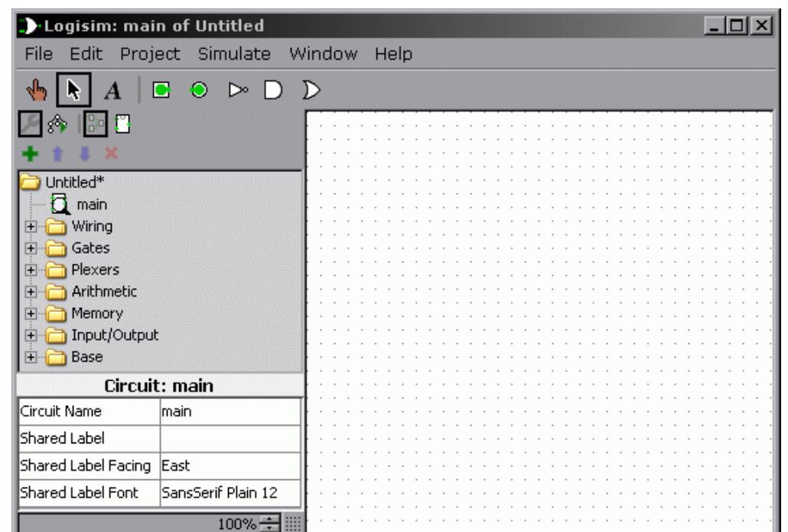Screen dimensions: 788x532
Task: Select the Edit arrow tool
Action: click(73, 90)
